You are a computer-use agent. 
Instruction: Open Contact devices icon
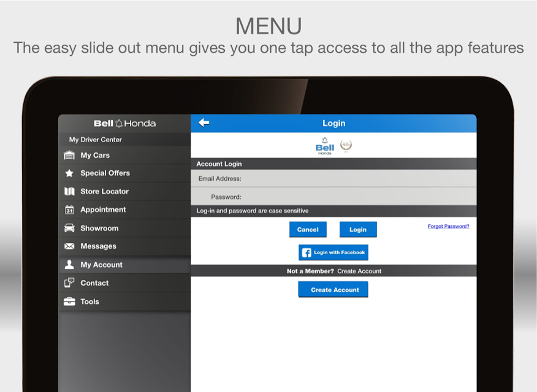(69, 283)
